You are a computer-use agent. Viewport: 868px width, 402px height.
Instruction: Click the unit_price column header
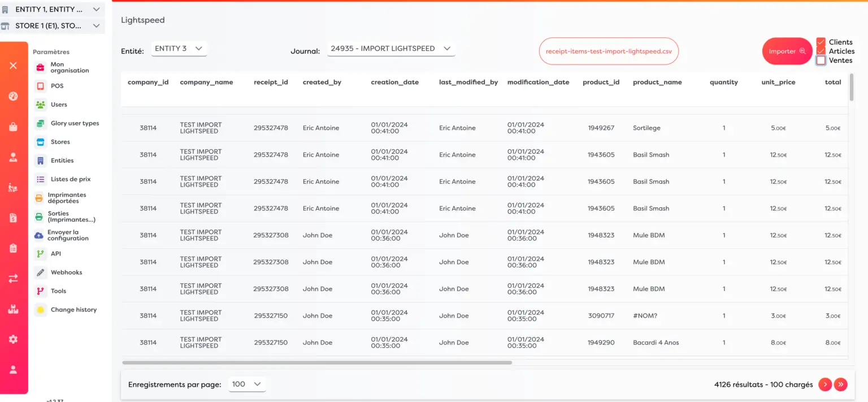point(778,83)
